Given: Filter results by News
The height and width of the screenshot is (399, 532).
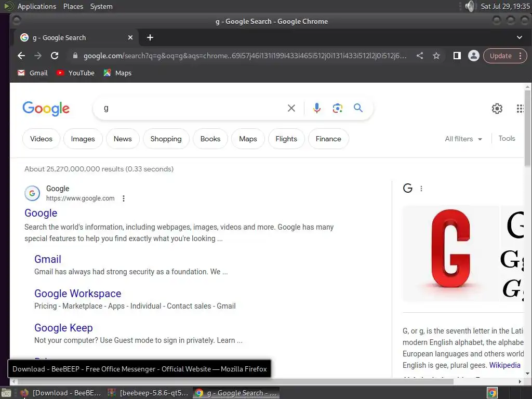Looking at the screenshot, I should click(123, 139).
